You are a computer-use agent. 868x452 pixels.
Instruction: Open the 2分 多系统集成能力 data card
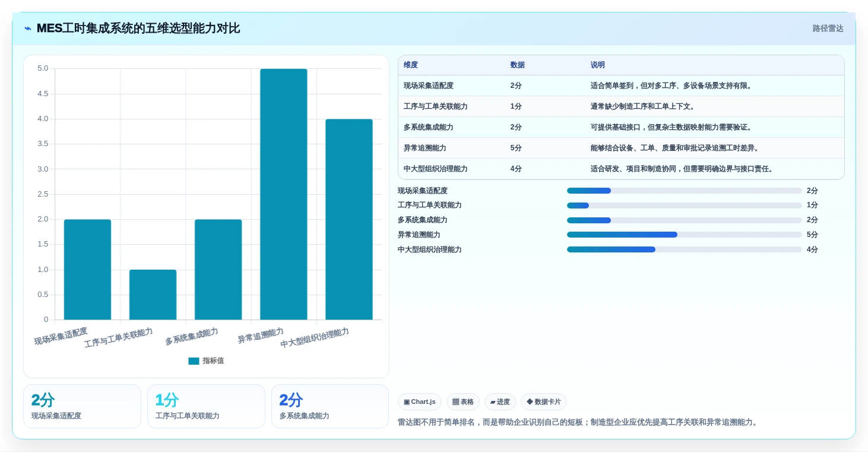pyautogui.click(x=330, y=406)
